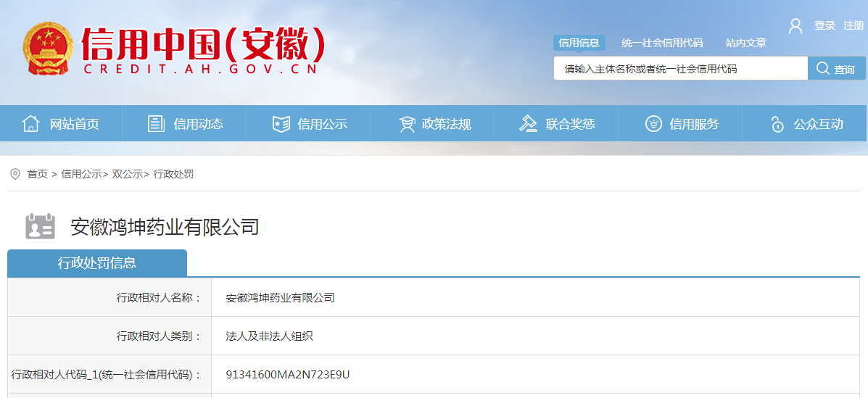Click the code 91341600MA2N723E9U
Viewport: 868px width, 398px height.
coord(288,375)
